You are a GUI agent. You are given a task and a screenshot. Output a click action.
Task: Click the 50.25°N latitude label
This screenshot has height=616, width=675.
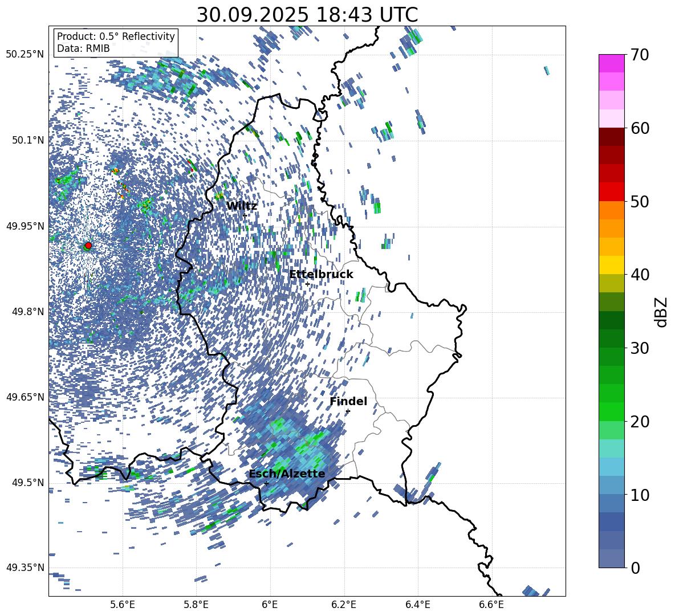pyautogui.click(x=25, y=55)
